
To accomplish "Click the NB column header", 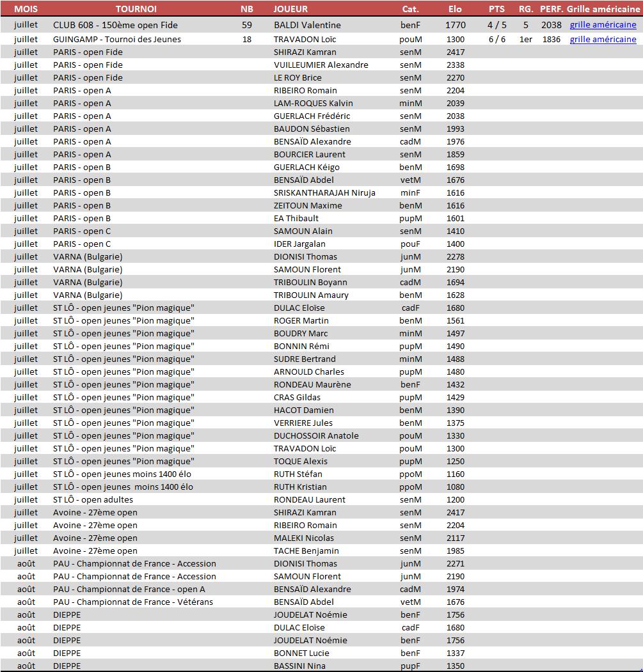I will [246, 9].
